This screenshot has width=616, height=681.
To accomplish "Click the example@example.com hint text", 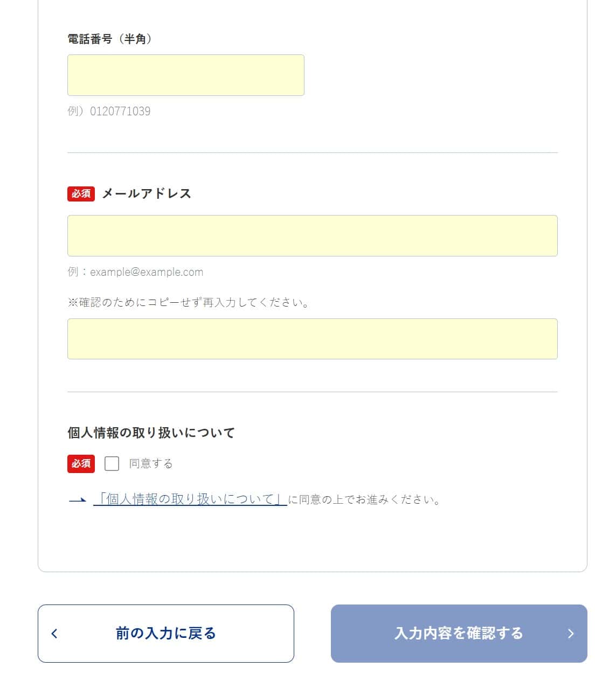I will coord(147,272).
